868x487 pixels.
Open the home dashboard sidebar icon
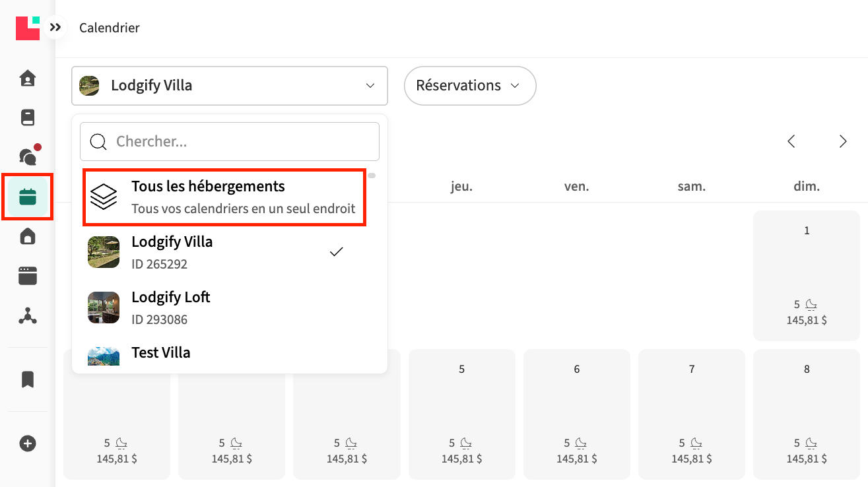pos(28,79)
